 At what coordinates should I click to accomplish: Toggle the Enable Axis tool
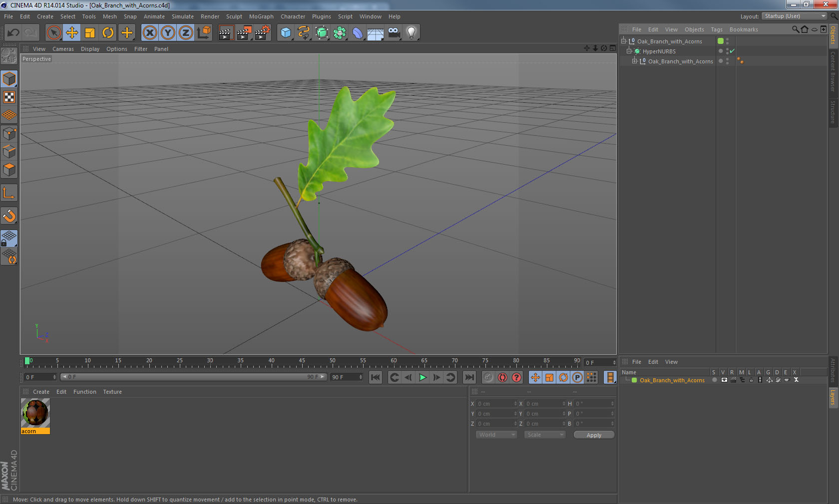click(x=9, y=193)
